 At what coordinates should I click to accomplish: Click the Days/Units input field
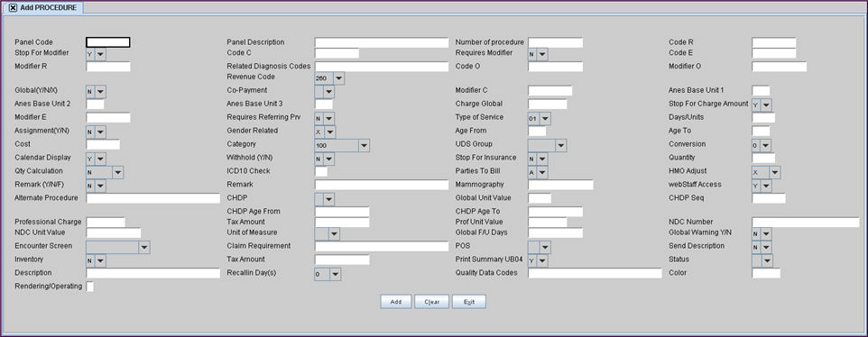coord(763,118)
